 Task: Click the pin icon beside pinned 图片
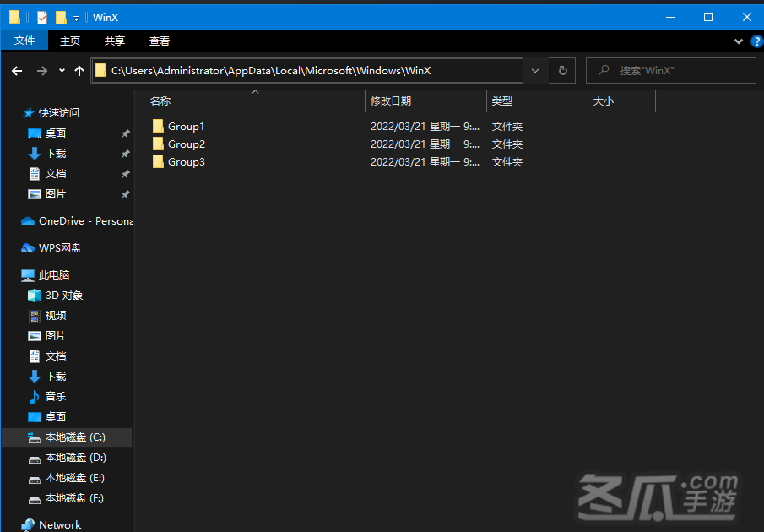coord(125,194)
